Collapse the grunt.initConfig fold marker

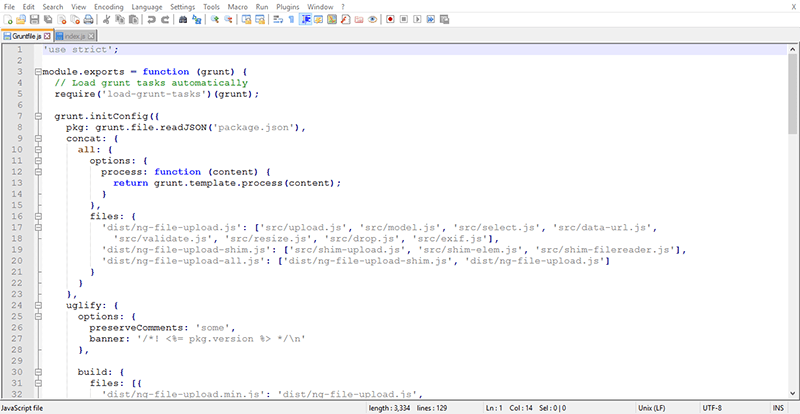[x=38, y=116]
